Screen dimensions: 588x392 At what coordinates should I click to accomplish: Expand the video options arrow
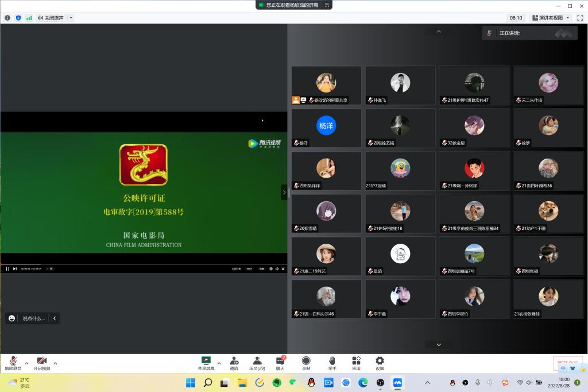click(x=55, y=363)
